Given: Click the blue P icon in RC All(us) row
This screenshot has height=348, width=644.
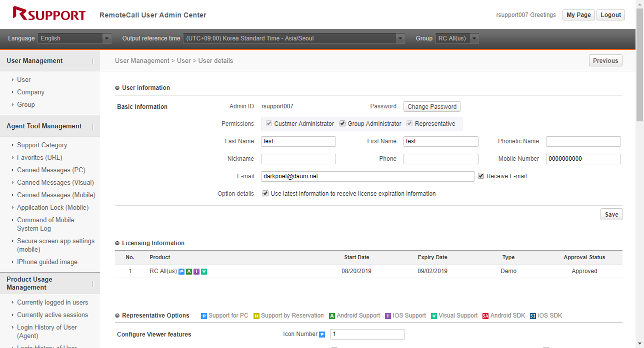Looking at the screenshot, I should [x=181, y=272].
